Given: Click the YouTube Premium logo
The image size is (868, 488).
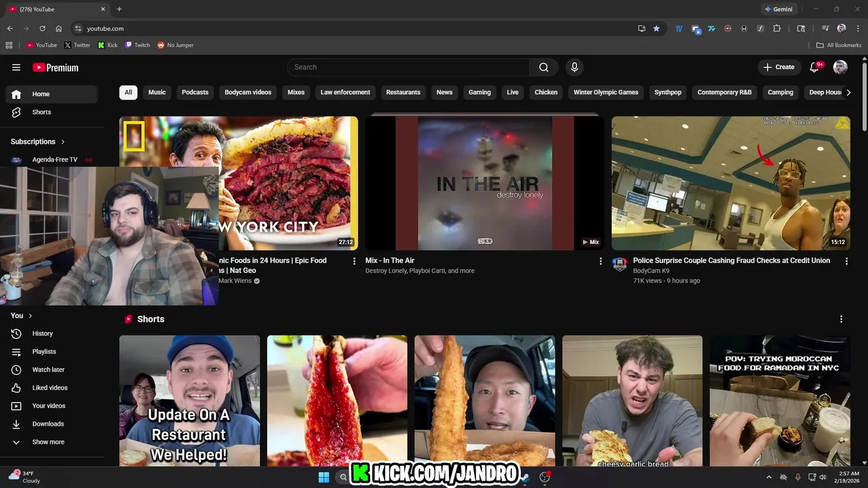Looking at the screenshot, I should tap(56, 67).
